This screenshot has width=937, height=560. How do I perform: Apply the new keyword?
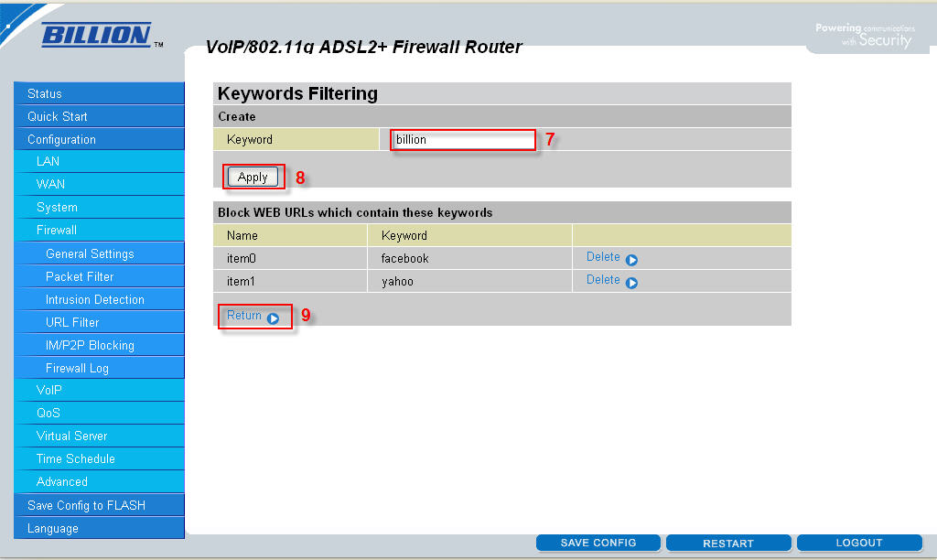coord(253,177)
